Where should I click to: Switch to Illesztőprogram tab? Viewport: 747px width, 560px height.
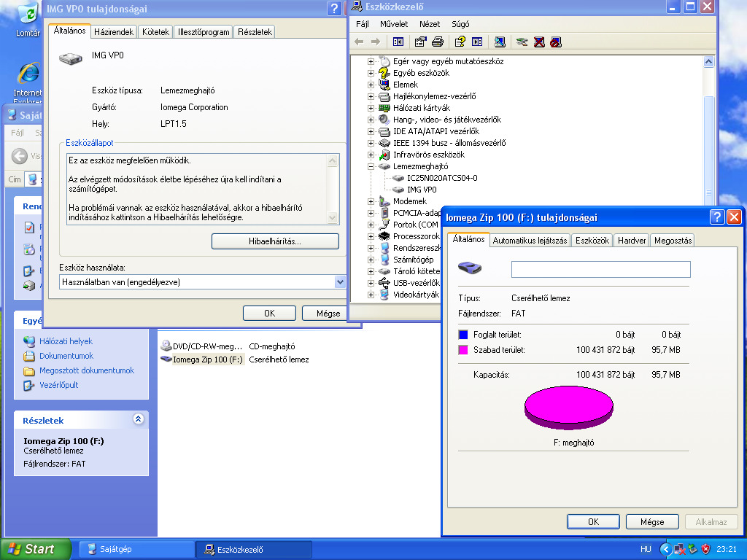point(204,32)
